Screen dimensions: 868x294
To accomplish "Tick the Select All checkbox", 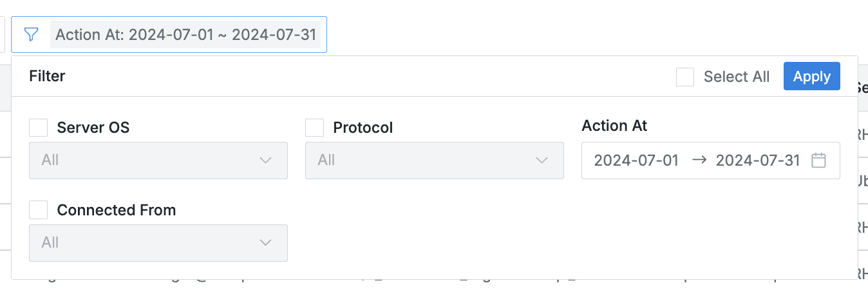I will click(x=685, y=77).
